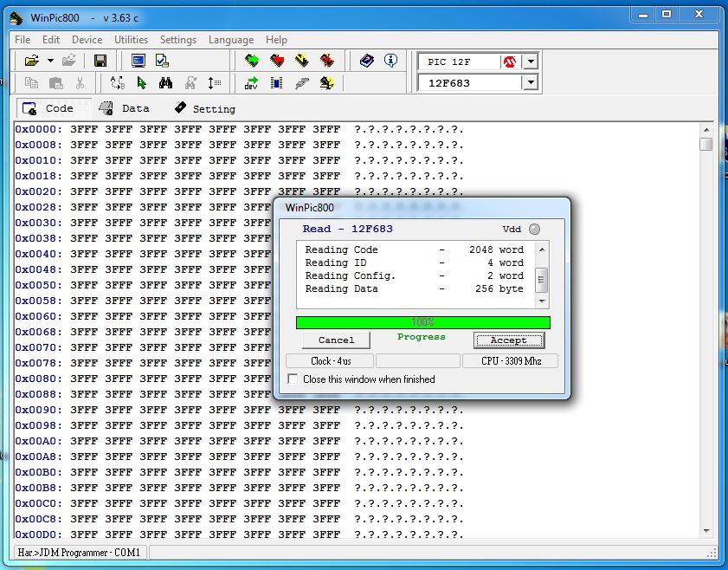728x570 pixels.
Task: Click the Reading Config. log line
Action: [414, 275]
